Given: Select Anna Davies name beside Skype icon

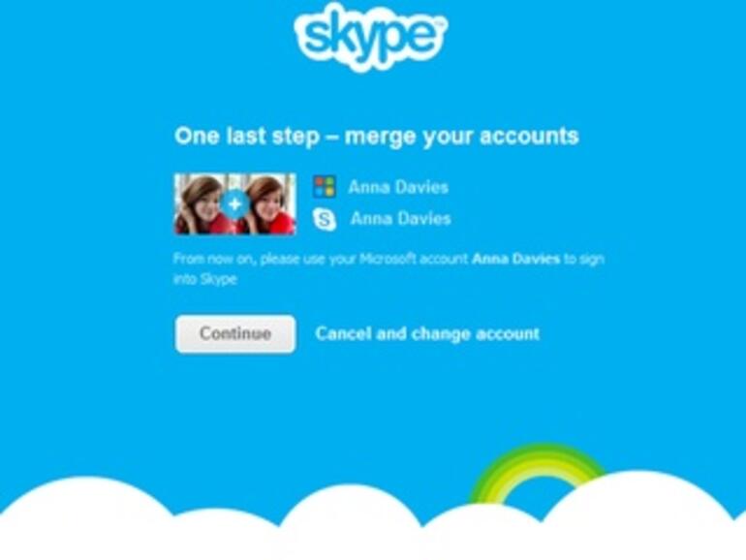Looking at the screenshot, I should pos(400,219).
